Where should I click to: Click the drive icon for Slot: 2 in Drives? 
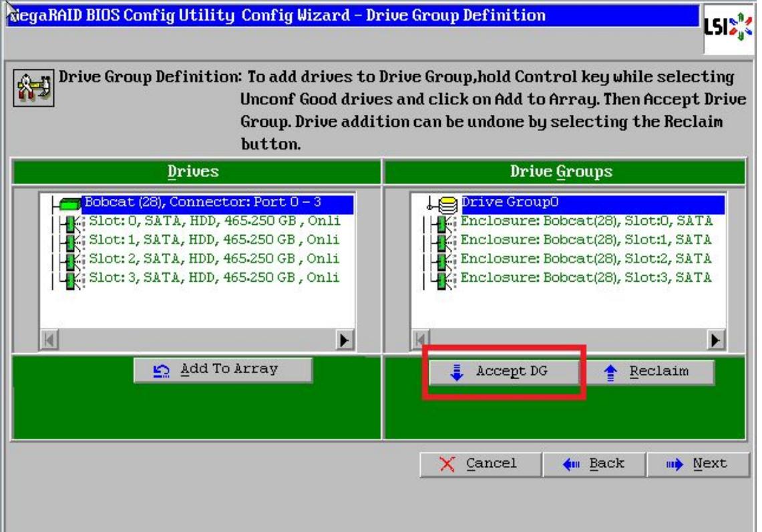pyautogui.click(x=72, y=261)
